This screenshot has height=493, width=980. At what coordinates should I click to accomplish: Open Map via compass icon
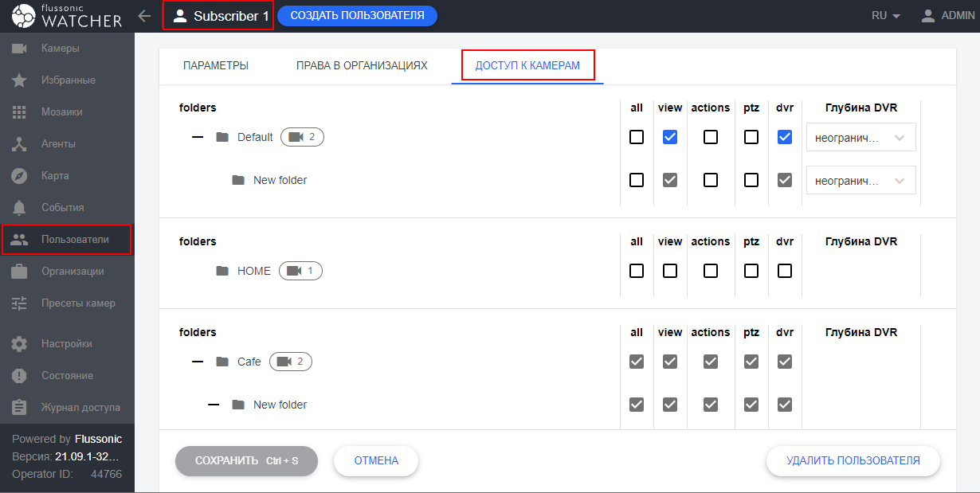pyautogui.click(x=20, y=176)
